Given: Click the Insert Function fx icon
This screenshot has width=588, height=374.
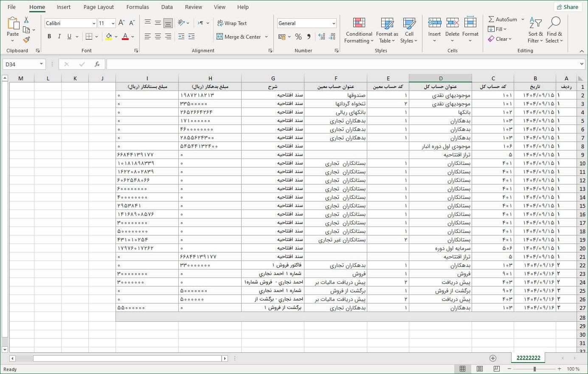Looking at the screenshot, I should (97, 64).
